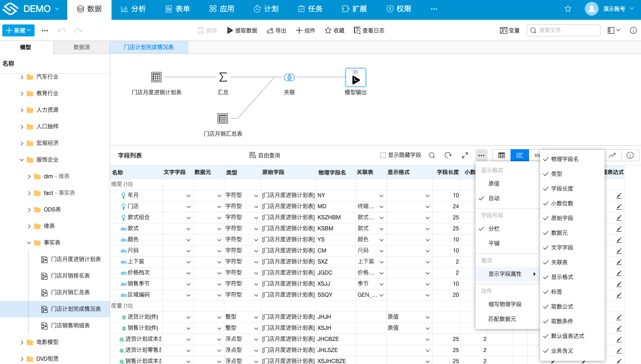Open the 分析 section in the top navigation
The image size is (641, 364).
[x=133, y=8]
